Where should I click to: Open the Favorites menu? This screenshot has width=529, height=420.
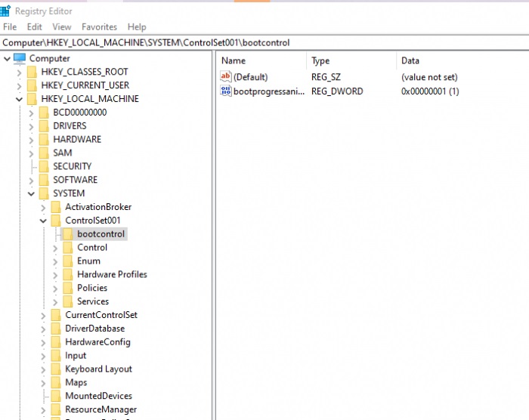(x=99, y=26)
